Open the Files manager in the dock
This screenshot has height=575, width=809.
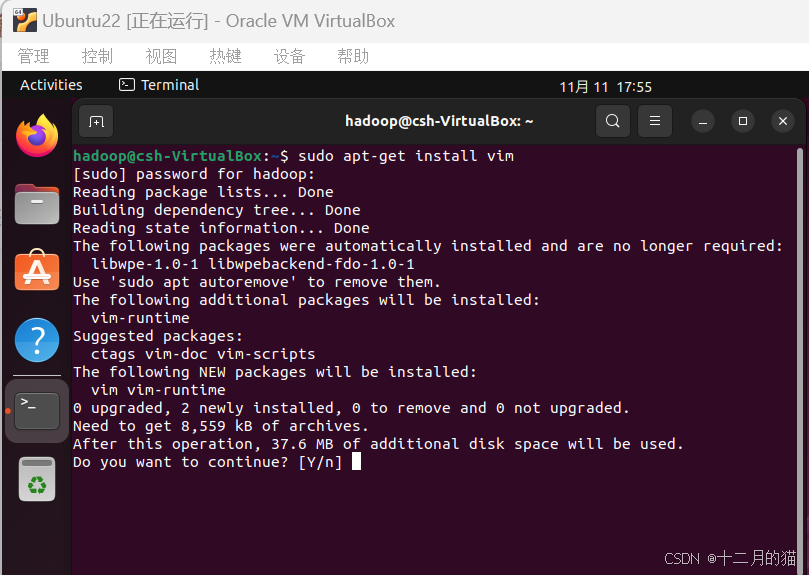click(37, 204)
